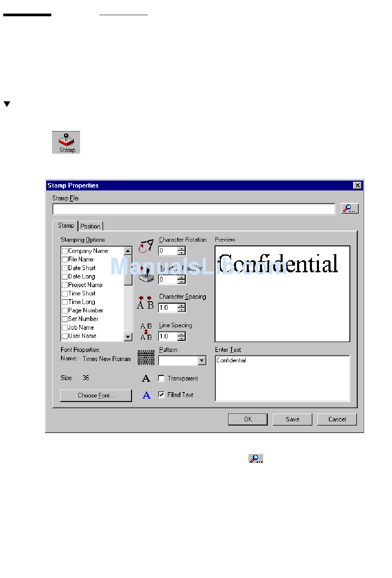
Task: Click the Stamp toolbar icon
Action: coord(66,142)
